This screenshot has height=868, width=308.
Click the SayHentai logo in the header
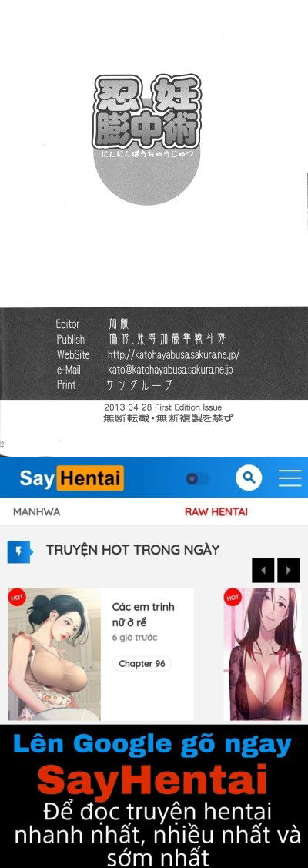(x=72, y=478)
